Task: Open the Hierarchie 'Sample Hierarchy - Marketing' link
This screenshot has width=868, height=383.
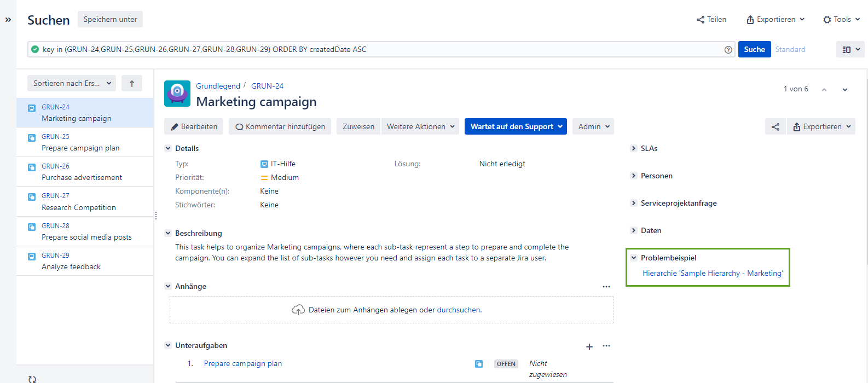Action: coord(712,274)
